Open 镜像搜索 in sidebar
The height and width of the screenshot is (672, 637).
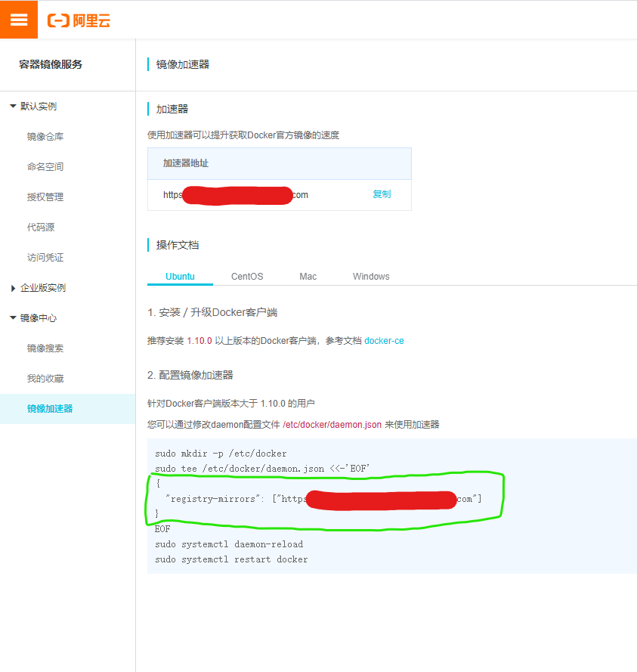point(45,348)
